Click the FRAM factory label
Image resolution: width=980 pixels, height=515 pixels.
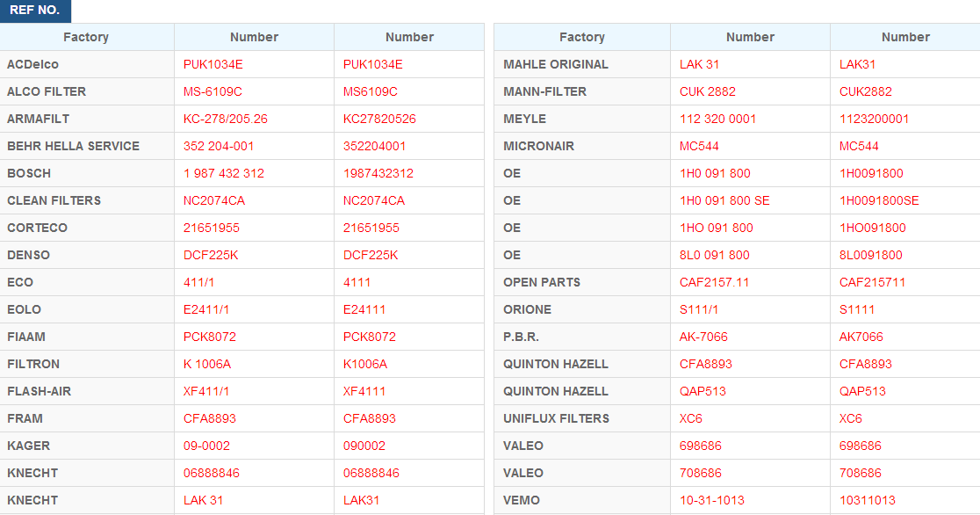click(x=25, y=418)
